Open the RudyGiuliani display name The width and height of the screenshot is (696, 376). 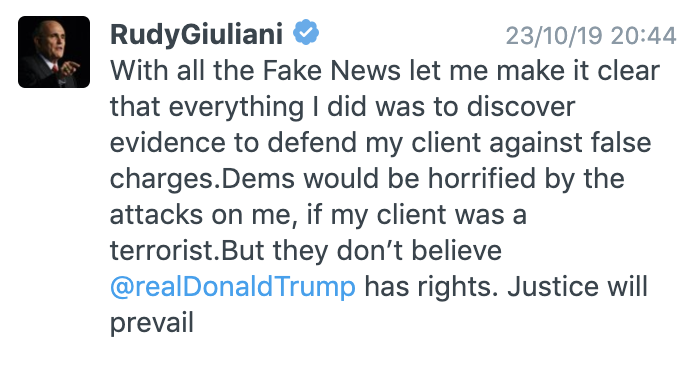point(196,34)
